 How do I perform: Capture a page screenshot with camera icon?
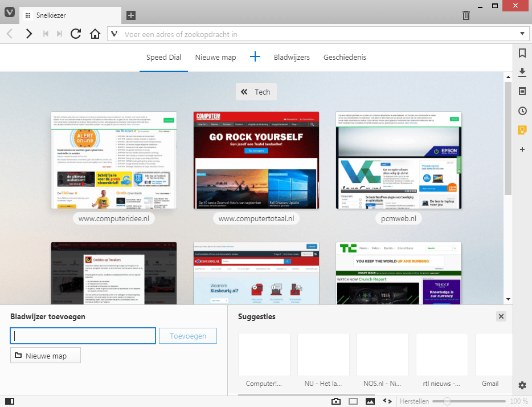point(336,401)
